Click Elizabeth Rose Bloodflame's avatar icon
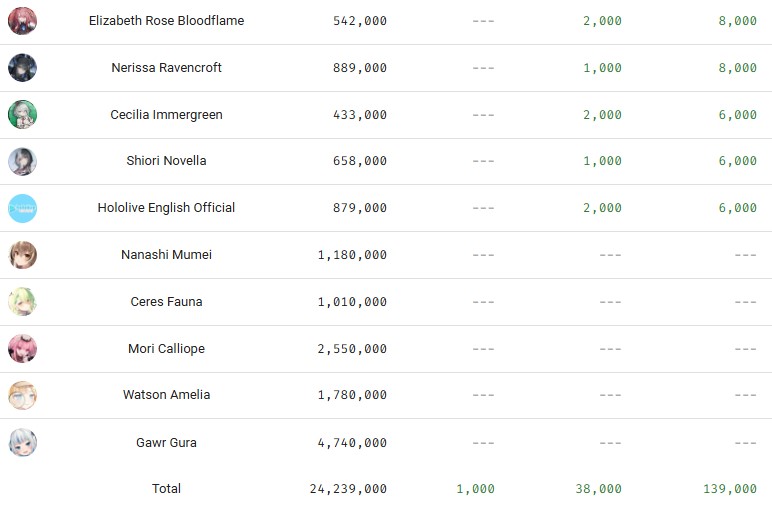 click(x=22, y=21)
